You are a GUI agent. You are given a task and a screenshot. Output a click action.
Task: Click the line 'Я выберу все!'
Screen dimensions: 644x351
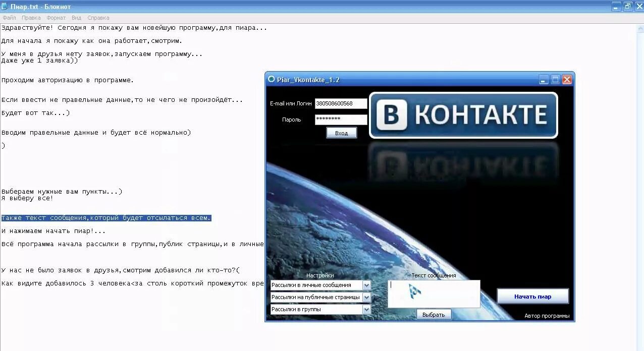click(27, 198)
